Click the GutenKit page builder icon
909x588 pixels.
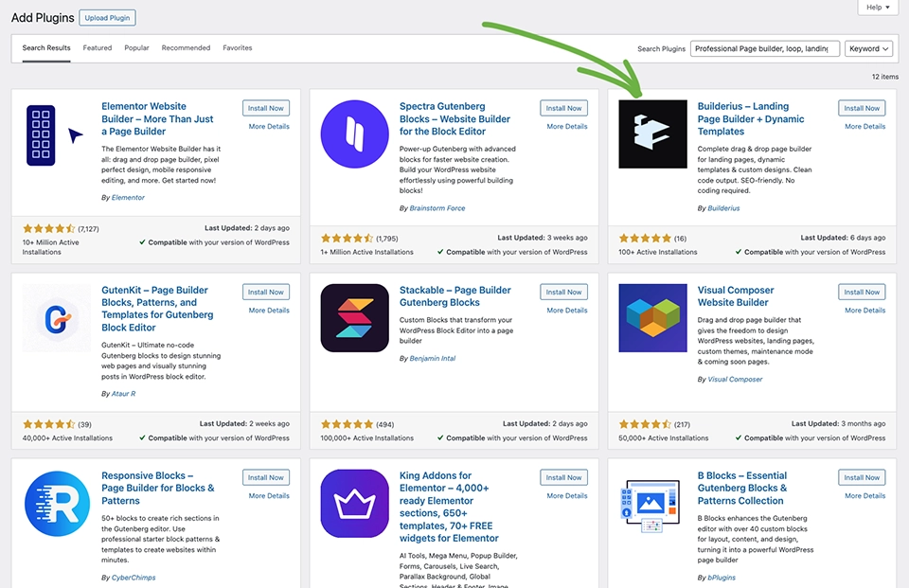[x=56, y=316]
